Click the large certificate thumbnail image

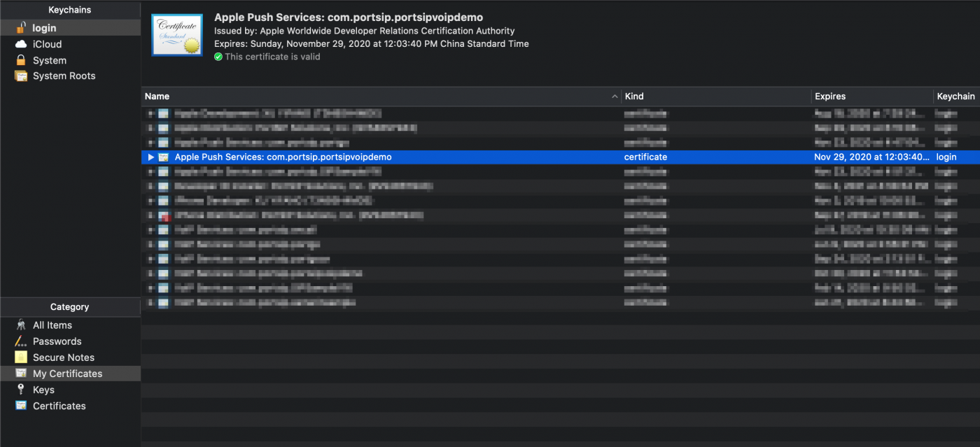177,35
